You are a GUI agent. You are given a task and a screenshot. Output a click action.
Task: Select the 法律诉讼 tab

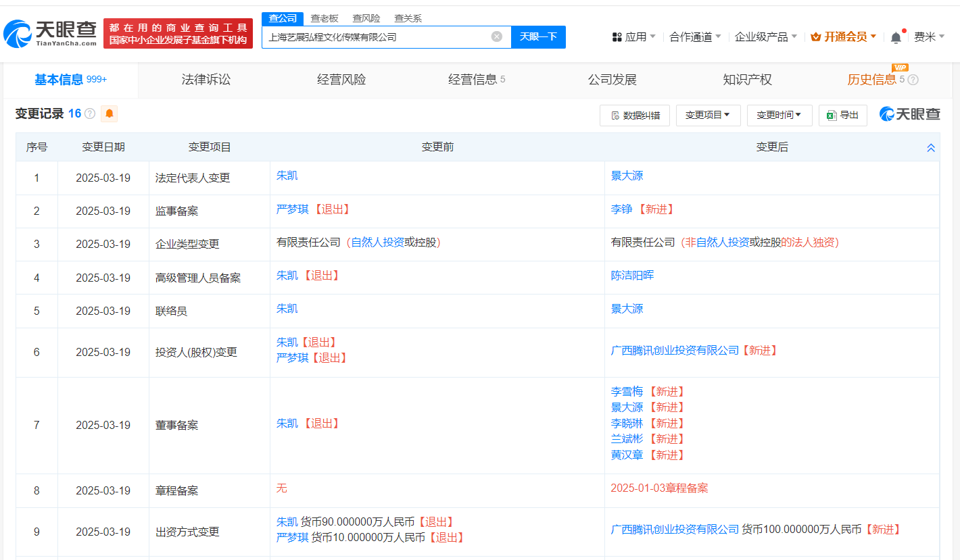(x=206, y=80)
